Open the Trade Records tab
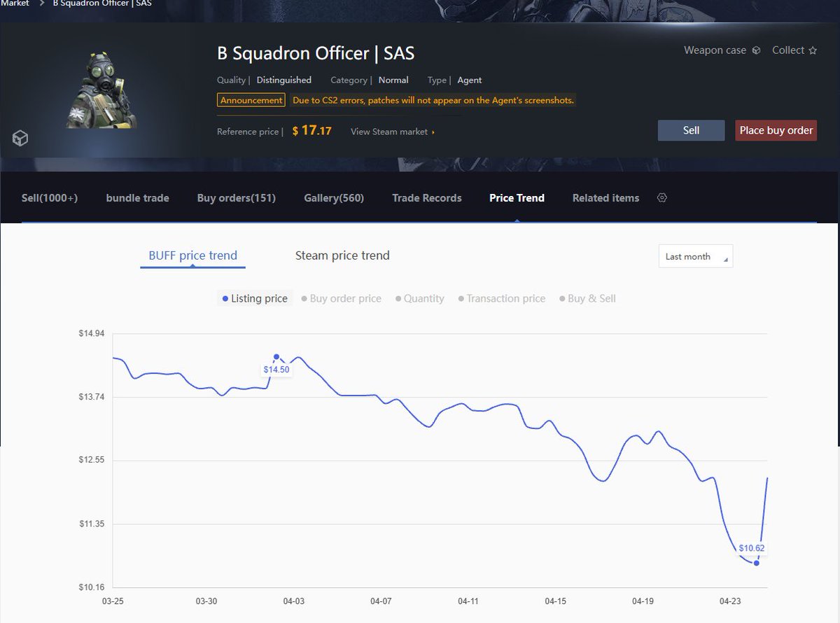 click(427, 198)
